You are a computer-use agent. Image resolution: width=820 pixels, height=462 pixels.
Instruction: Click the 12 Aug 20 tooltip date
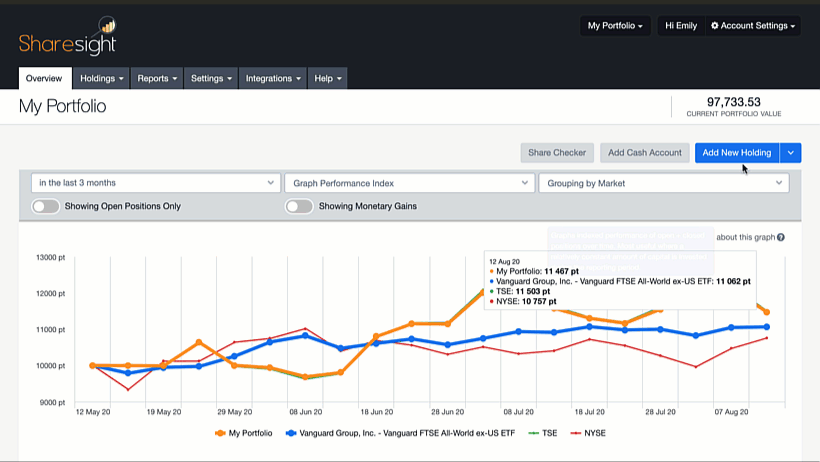[x=505, y=262]
